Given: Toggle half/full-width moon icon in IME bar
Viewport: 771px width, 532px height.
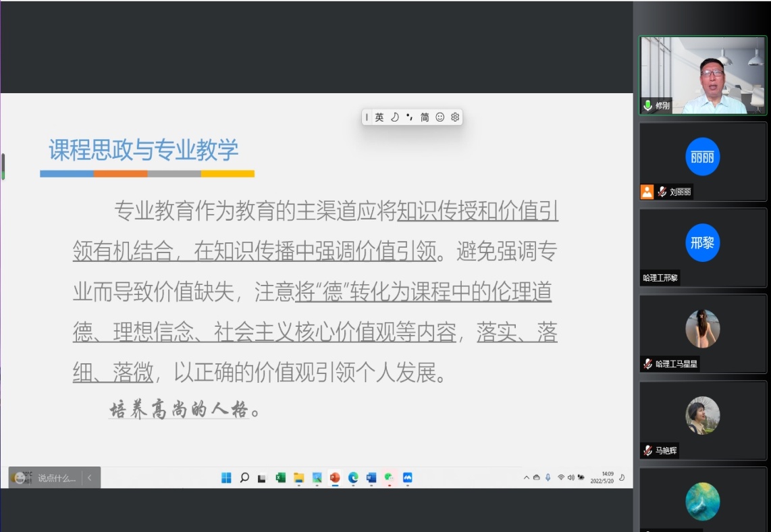Looking at the screenshot, I should point(395,117).
